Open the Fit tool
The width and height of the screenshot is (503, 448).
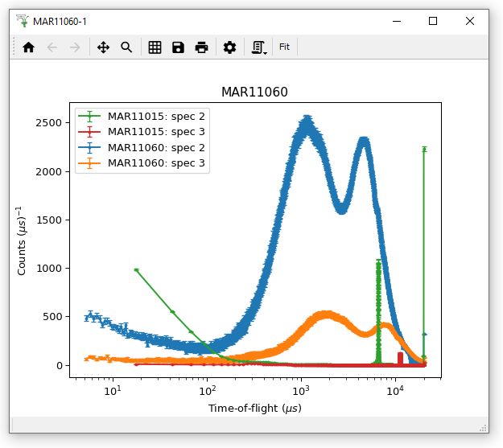click(x=284, y=47)
